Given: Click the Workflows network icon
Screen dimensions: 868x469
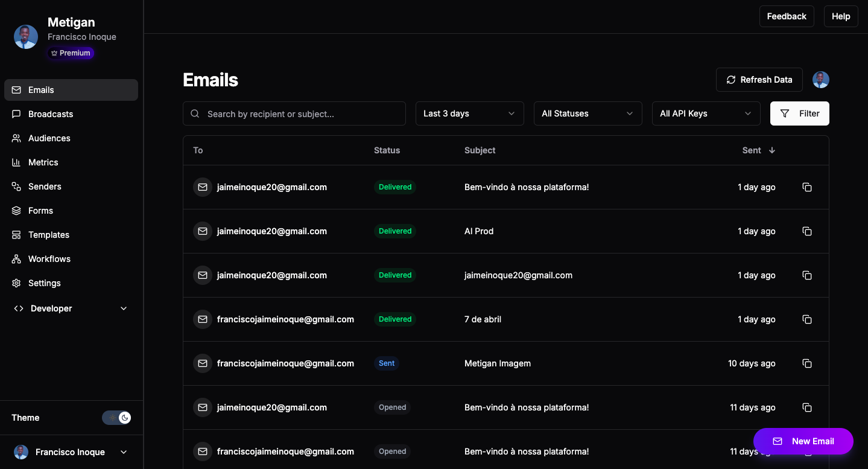Looking at the screenshot, I should point(16,259).
